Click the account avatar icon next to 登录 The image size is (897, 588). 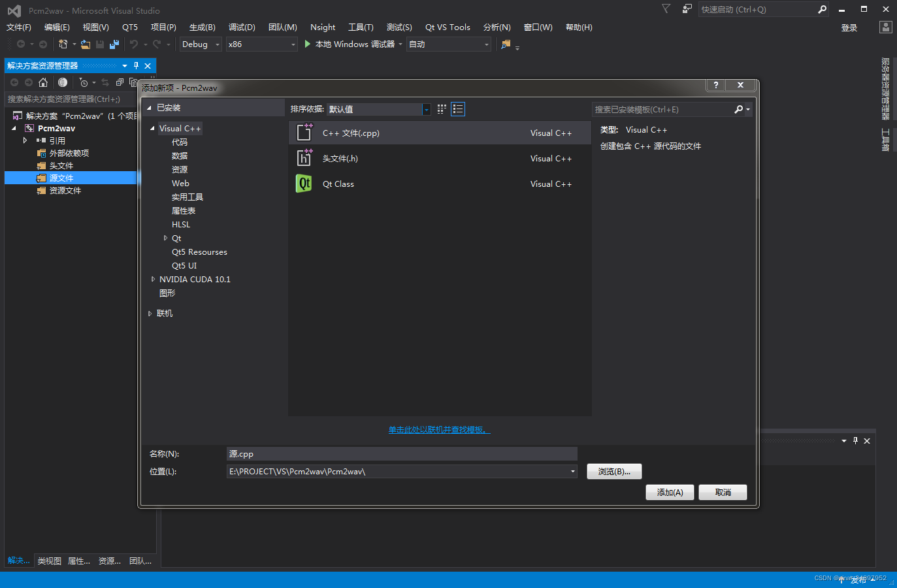click(x=885, y=27)
